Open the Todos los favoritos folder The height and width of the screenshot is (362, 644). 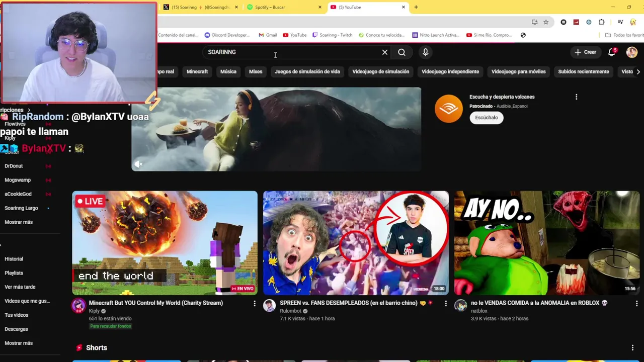point(624,35)
